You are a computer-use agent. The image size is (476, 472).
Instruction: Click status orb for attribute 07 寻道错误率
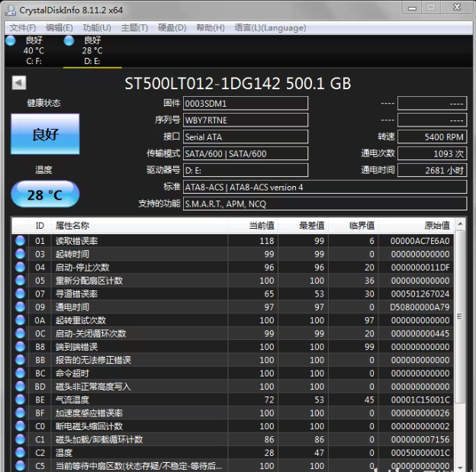point(20,294)
